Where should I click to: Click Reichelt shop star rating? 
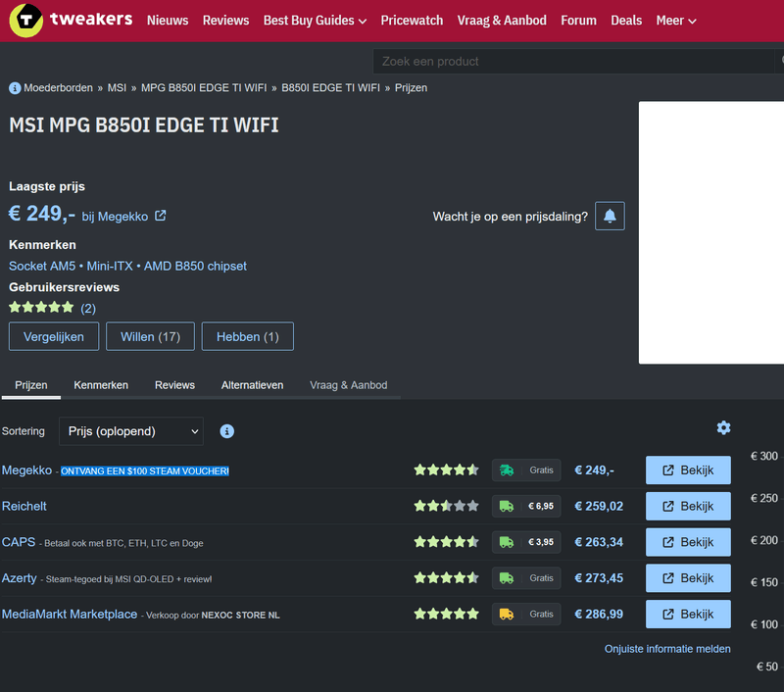pos(447,506)
